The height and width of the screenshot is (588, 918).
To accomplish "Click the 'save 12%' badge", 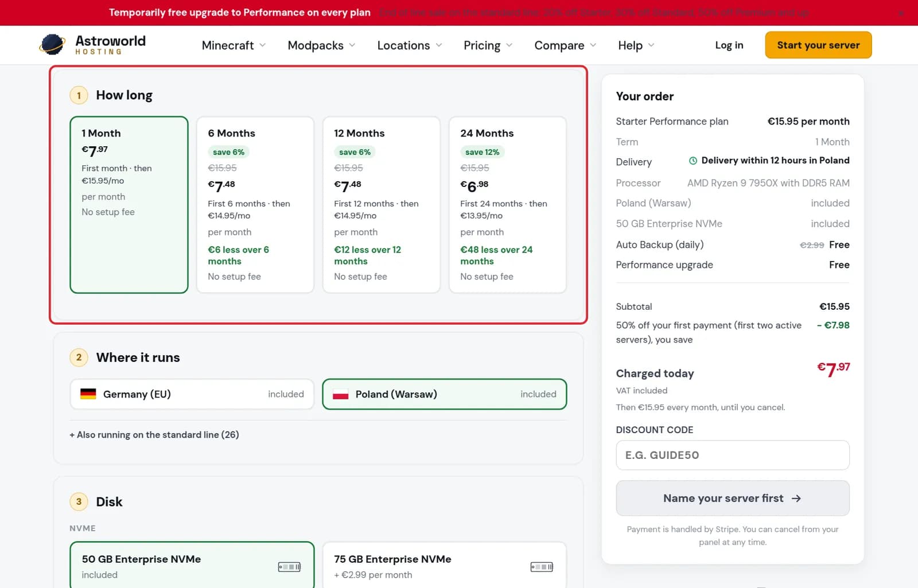I will point(483,152).
